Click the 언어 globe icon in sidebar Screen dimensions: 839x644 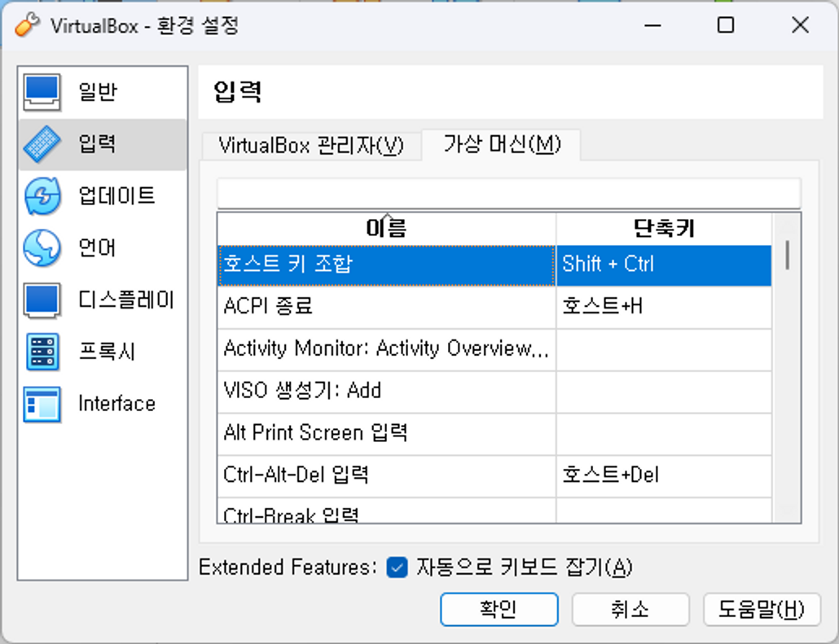point(42,248)
